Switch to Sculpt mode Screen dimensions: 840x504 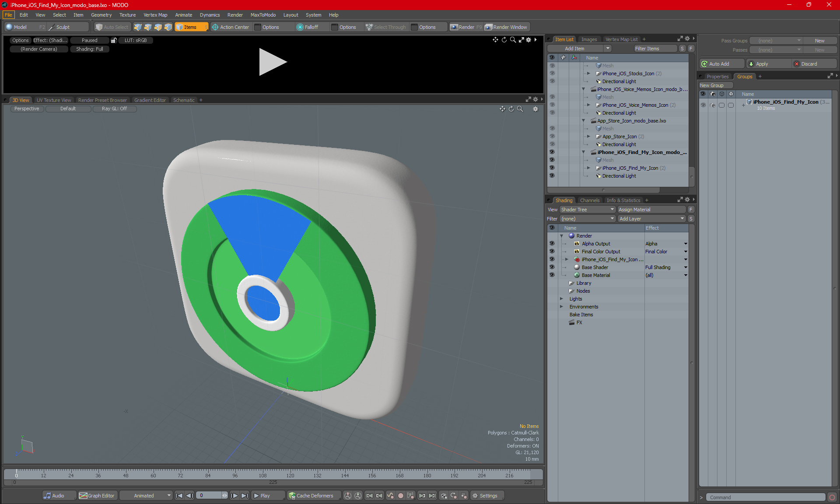tap(68, 27)
